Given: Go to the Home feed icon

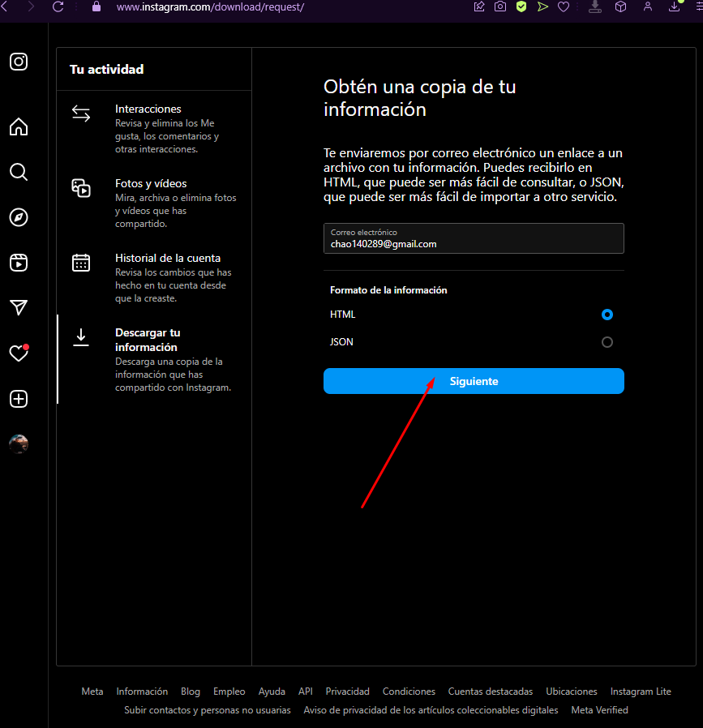Looking at the screenshot, I should (x=19, y=127).
